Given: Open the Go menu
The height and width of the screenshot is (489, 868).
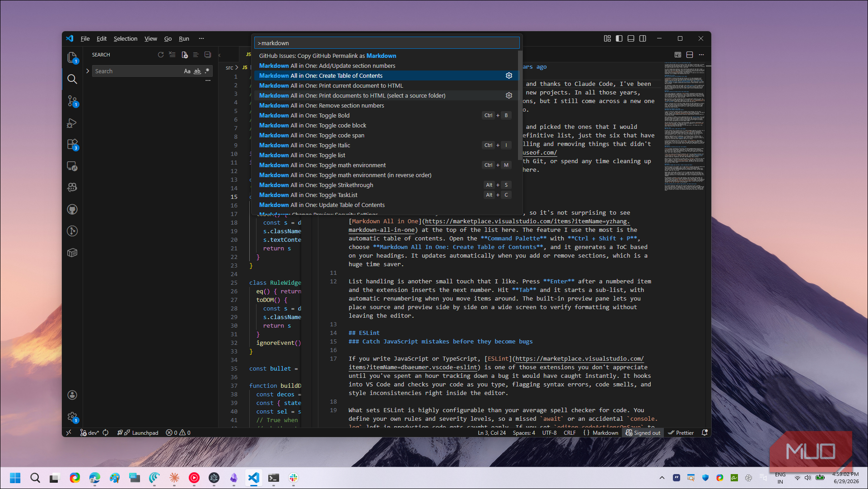Looking at the screenshot, I should coord(168,38).
